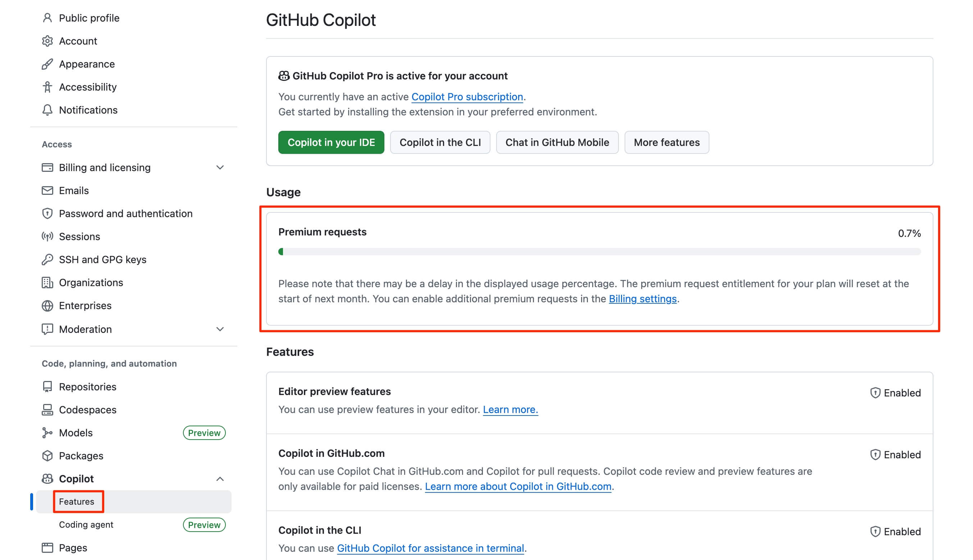Click the Repositories repo icon

[47, 387]
